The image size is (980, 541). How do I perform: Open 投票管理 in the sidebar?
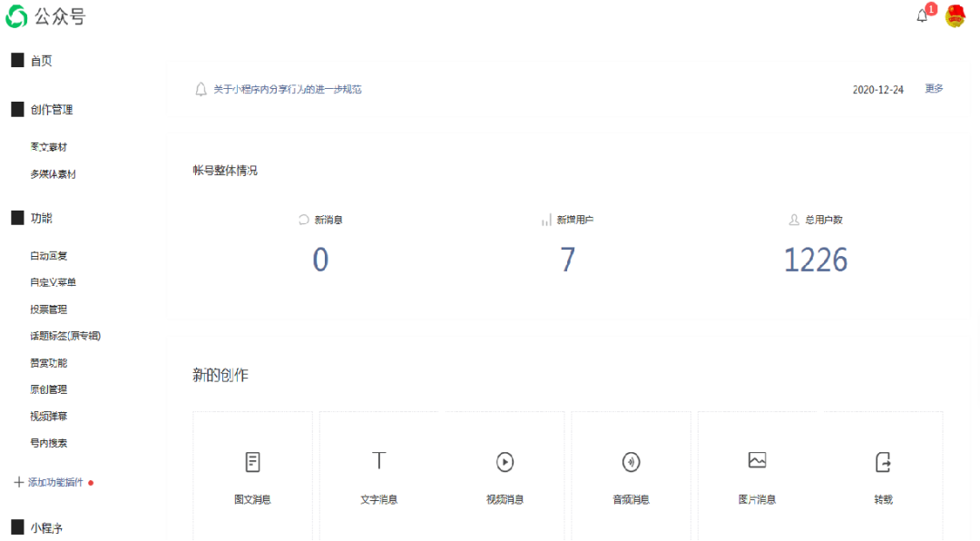[49, 310]
